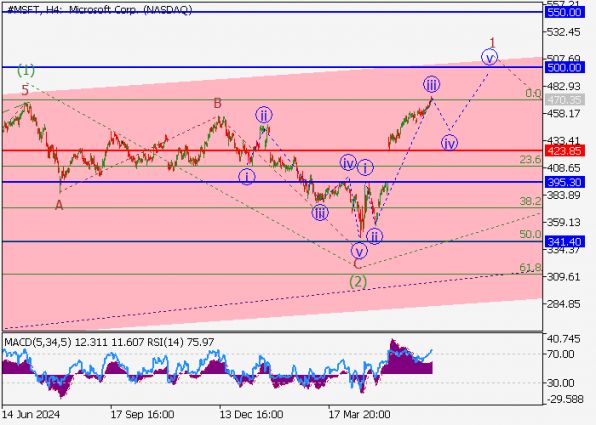Click the 70.00 RSI level value
Screen dimensions: 596x425
click(x=560, y=354)
